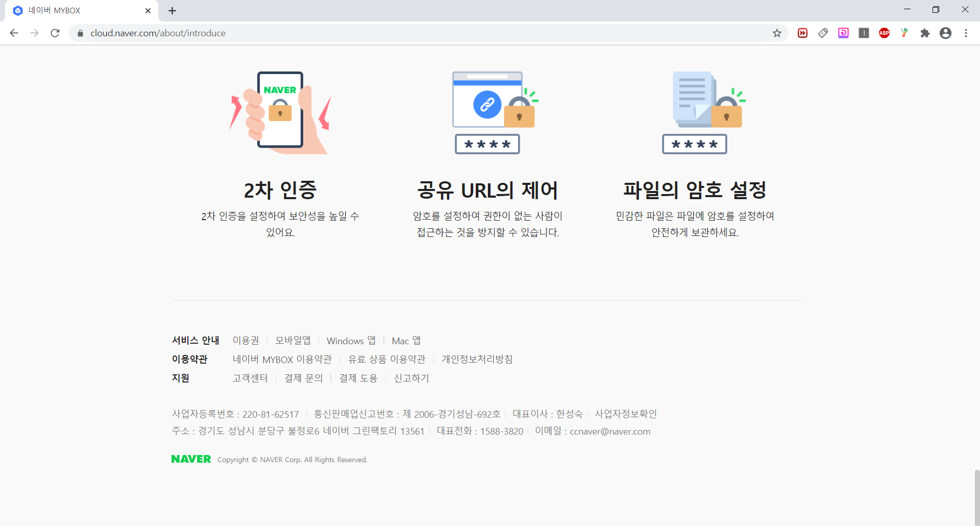
Task: Open the Windows 앱 link
Action: coord(351,341)
